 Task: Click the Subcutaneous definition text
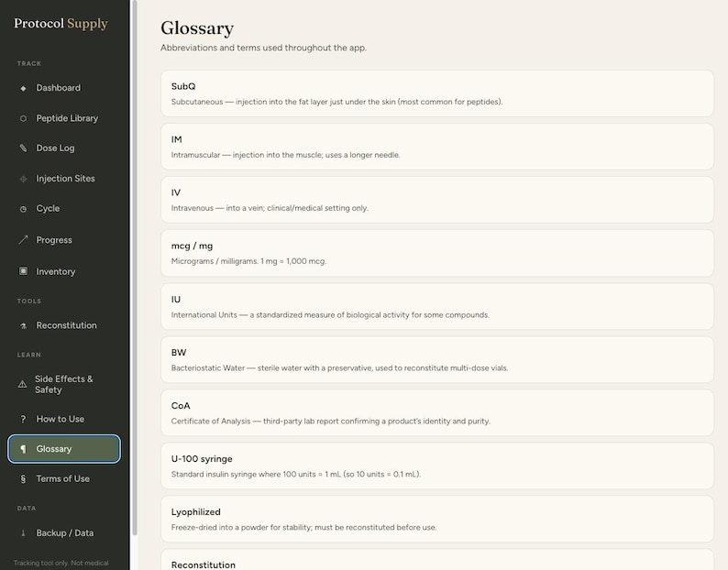[336, 102]
